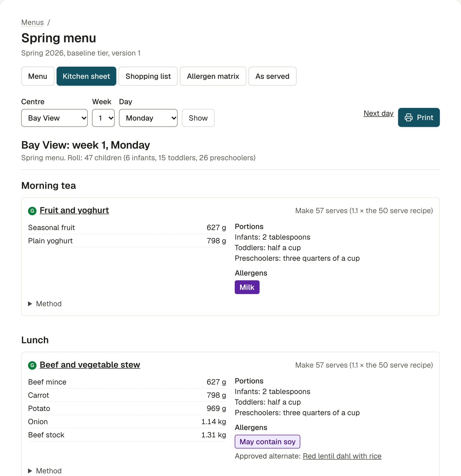This screenshot has width=461, height=476.
Task: Open the Beef and vegetable stew recipe
Action: [90, 365]
